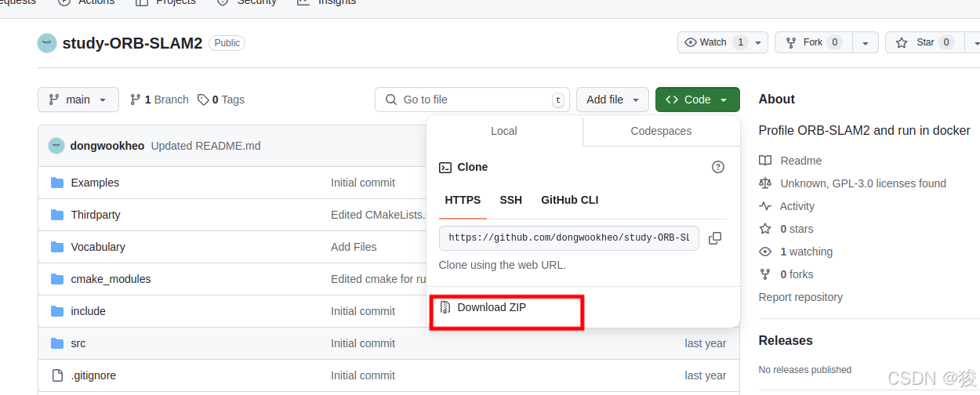Click the Thirdparty folder icon
Screen dimensions: 980x395
click(57, 215)
